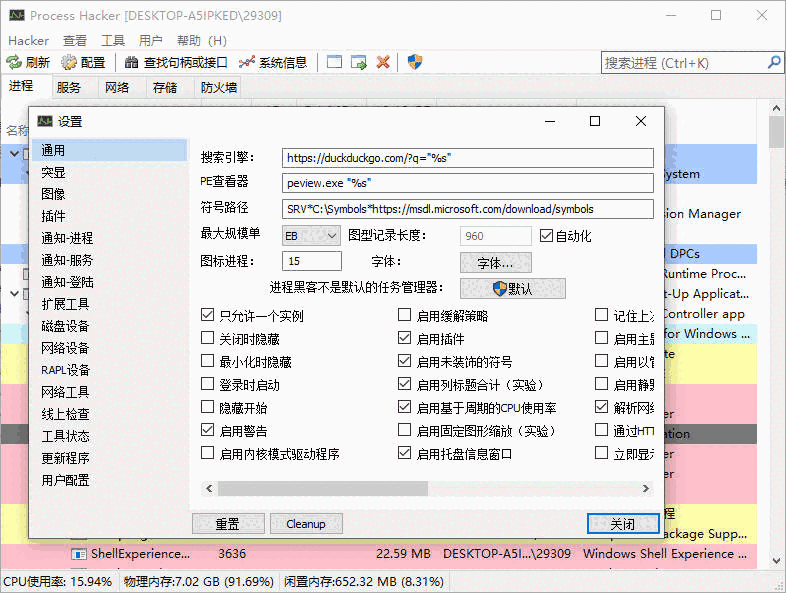Select RAPL设备 settings category

[x=109, y=370]
